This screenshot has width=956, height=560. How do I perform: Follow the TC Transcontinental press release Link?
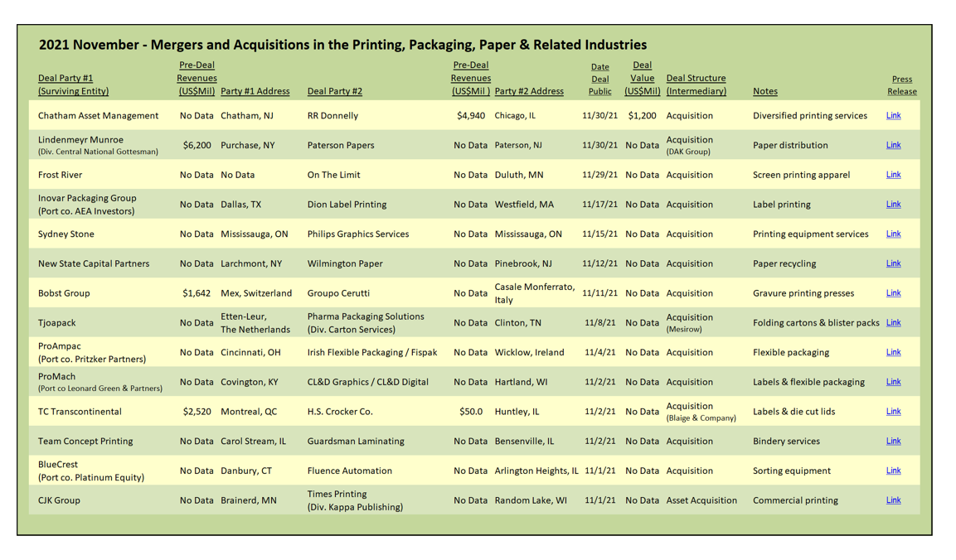[x=893, y=412]
